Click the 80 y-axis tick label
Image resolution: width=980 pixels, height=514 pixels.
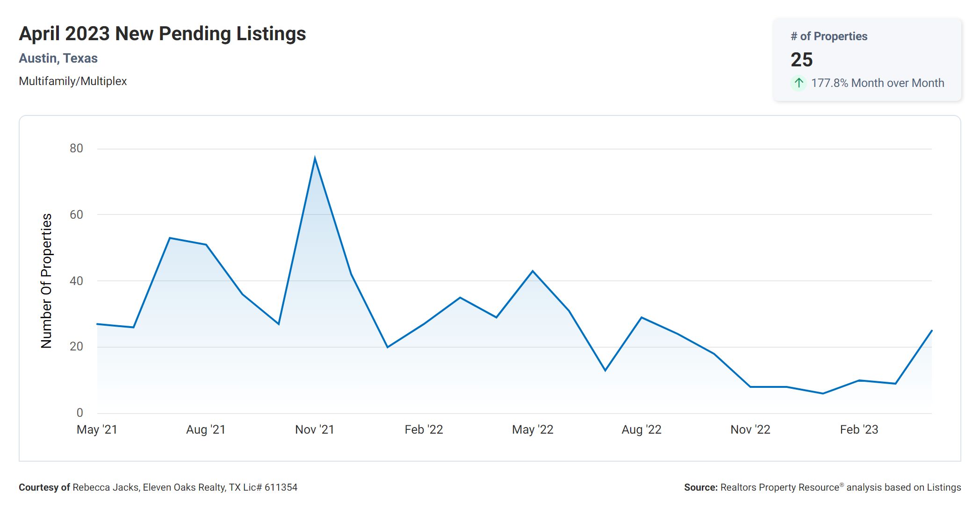point(76,149)
